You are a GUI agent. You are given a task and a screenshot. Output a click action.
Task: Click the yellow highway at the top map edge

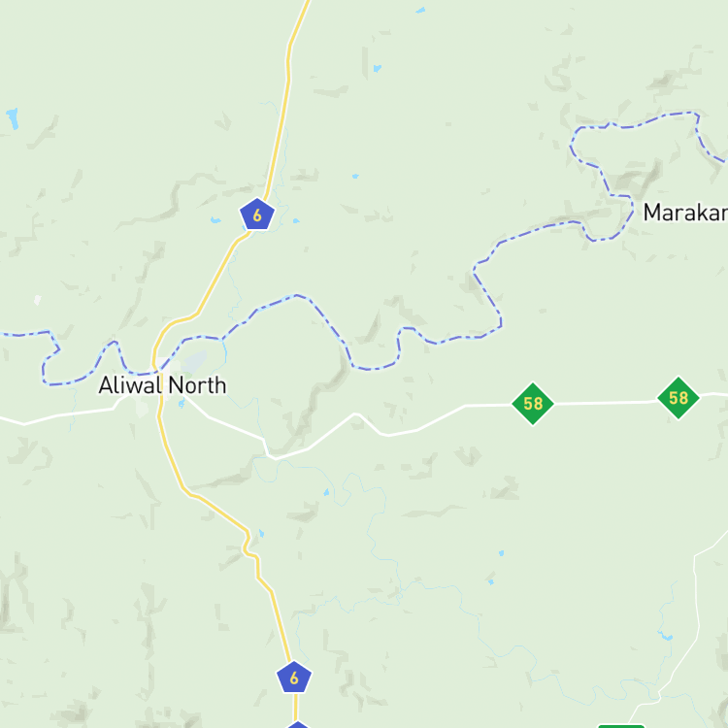click(303, 14)
